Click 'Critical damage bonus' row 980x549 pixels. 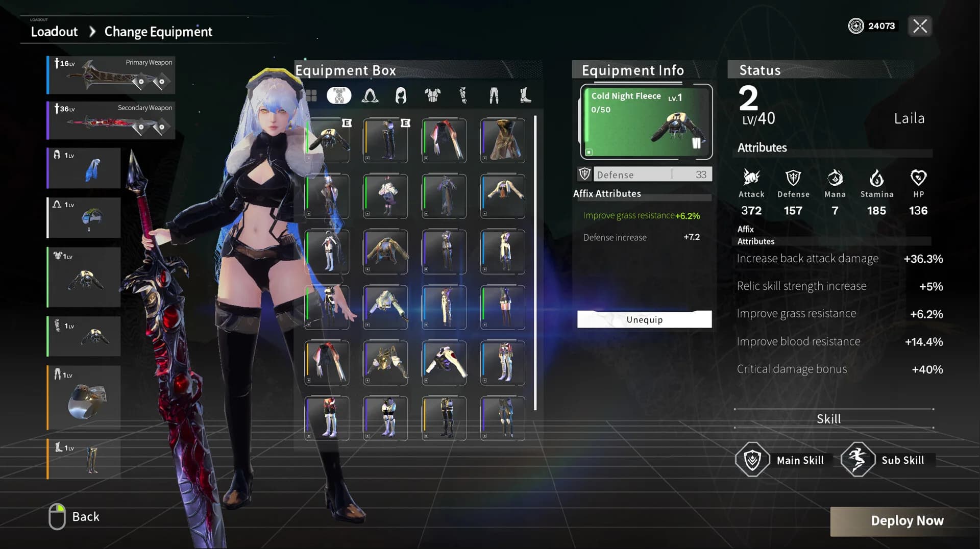840,369
